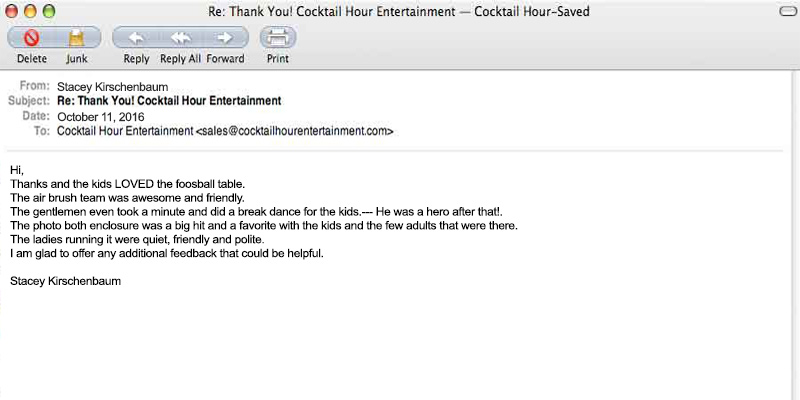Click the Delete icon in the toolbar
800x400 pixels.
(x=31, y=38)
